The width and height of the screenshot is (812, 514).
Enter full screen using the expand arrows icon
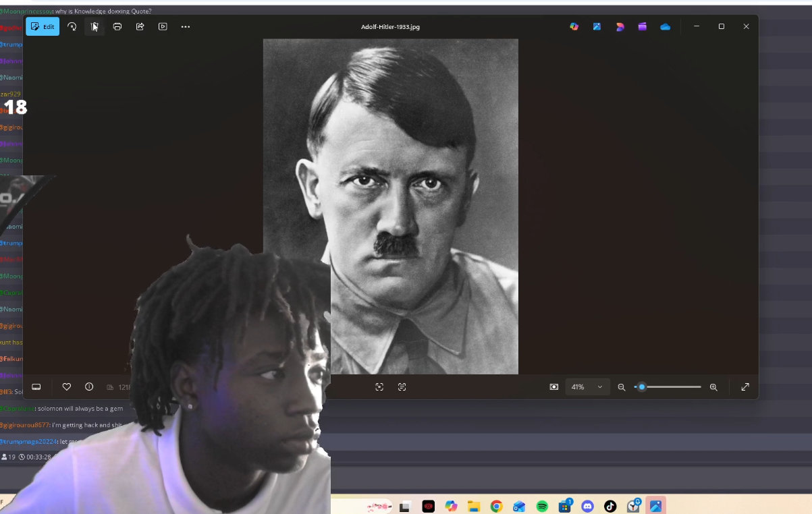(745, 387)
